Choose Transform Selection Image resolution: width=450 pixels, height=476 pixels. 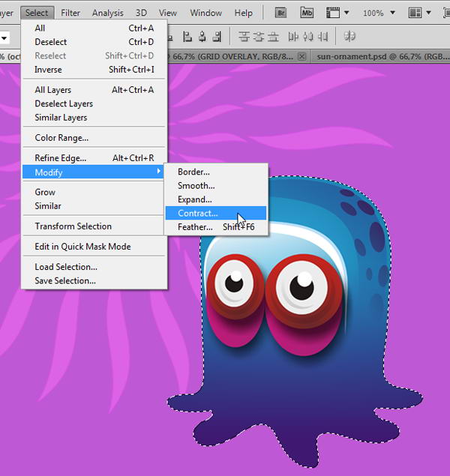(x=94, y=226)
